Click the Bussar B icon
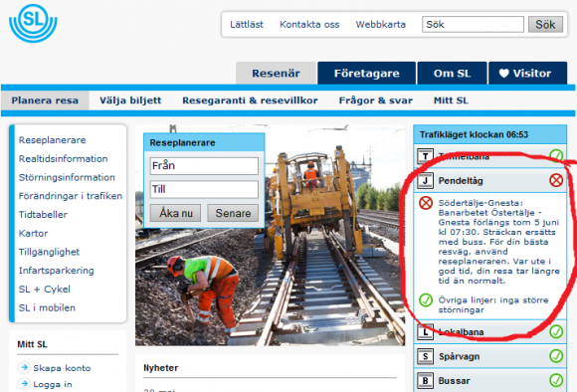 tap(426, 380)
